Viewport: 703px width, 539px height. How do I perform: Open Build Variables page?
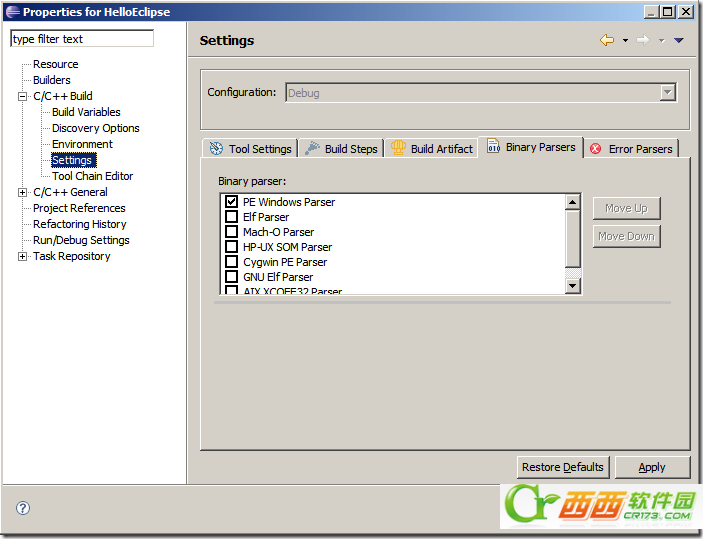(86, 112)
